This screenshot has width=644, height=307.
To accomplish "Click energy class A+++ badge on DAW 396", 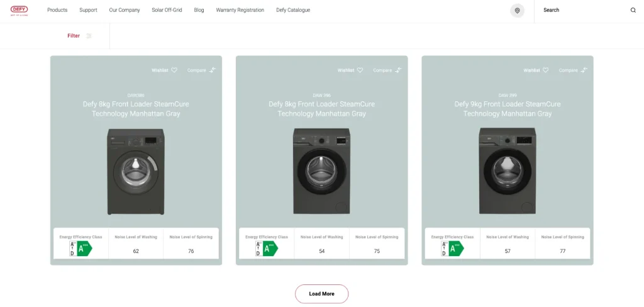I will [x=267, y=248].
